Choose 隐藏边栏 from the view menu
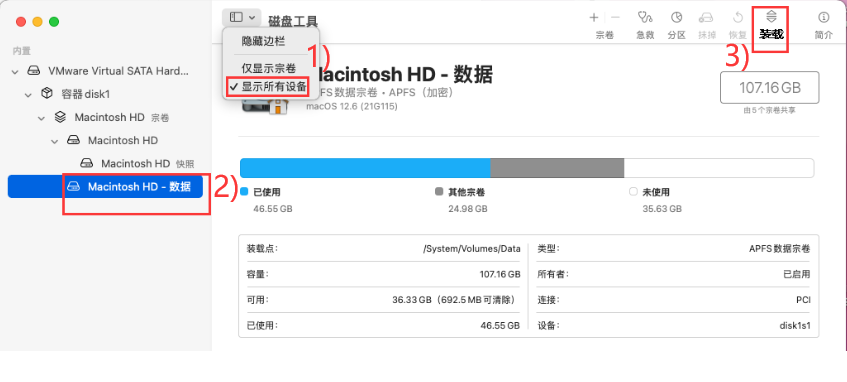The image size is (847, 382). point(263,42)
